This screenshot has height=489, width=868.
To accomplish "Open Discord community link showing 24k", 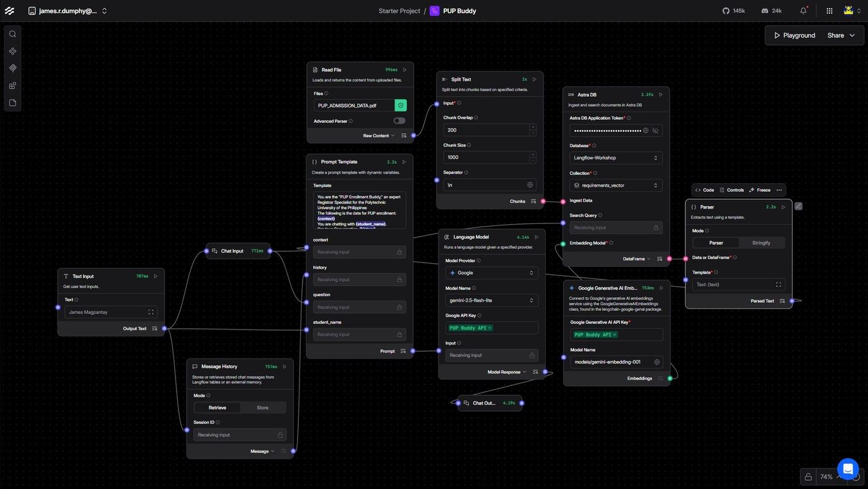I will (x=771, y=11).
